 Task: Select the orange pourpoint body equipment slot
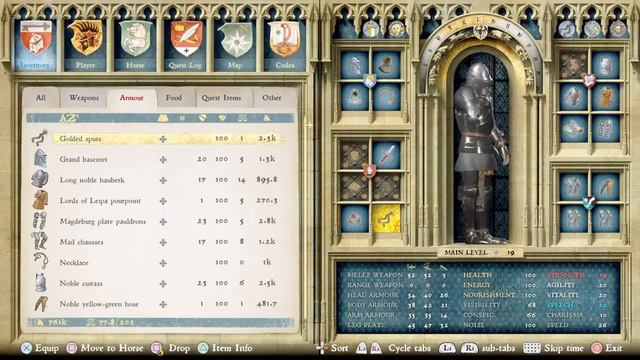(606, 97)
